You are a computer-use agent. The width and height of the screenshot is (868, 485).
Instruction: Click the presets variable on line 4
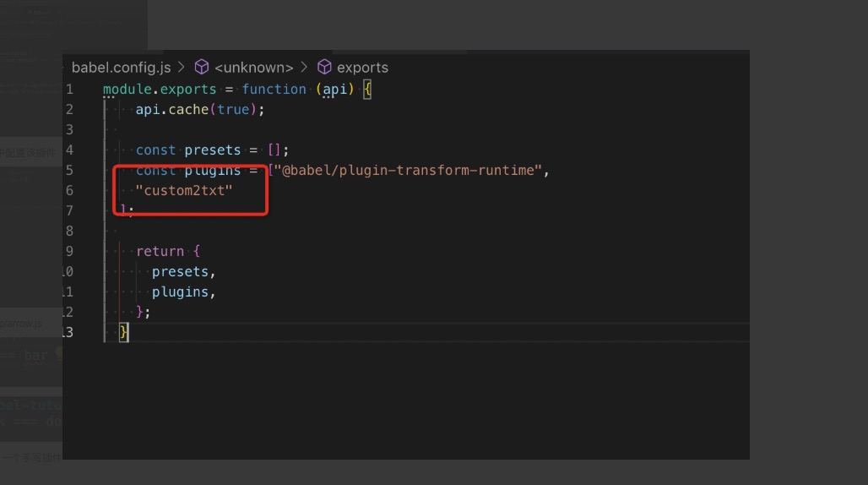213,150
